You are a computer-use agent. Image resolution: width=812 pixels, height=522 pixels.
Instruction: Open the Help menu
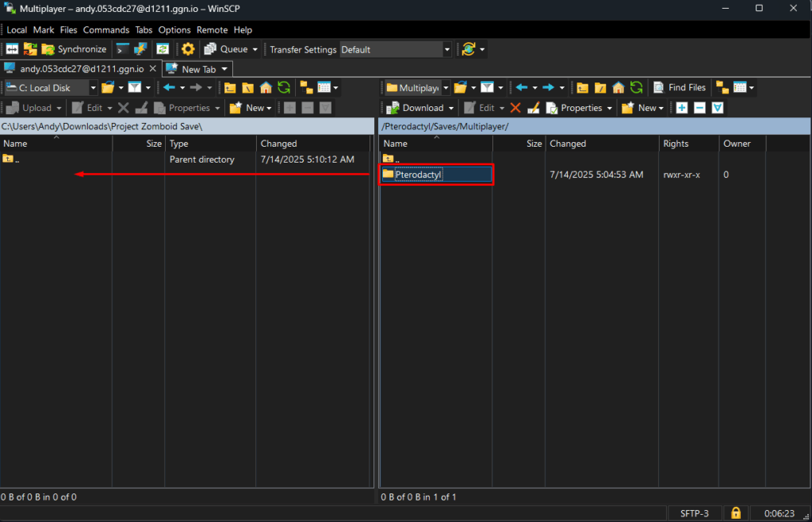(243, 30)
